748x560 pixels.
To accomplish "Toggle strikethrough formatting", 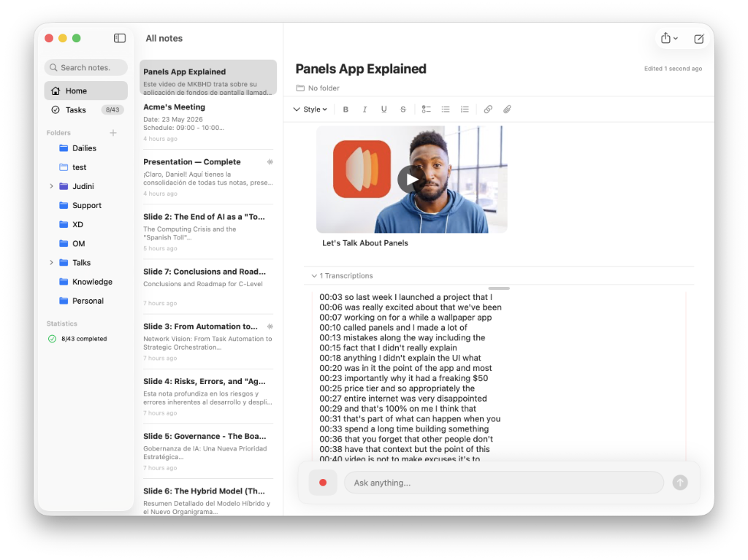I will (402, 110).
